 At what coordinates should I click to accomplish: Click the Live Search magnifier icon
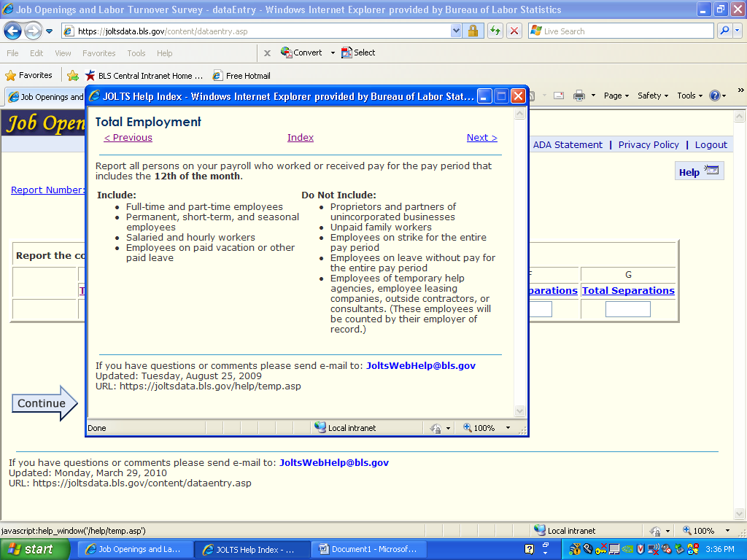coord(724,31)
